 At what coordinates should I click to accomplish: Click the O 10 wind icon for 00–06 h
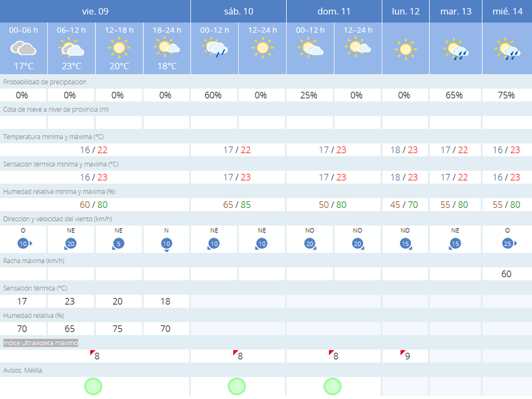24,243
